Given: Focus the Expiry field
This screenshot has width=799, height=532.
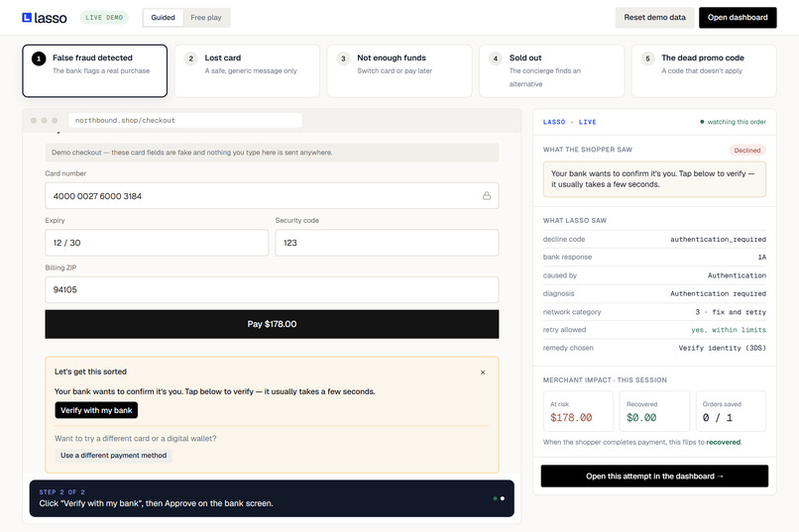Looking at the screenshot, I should point(157,243).
